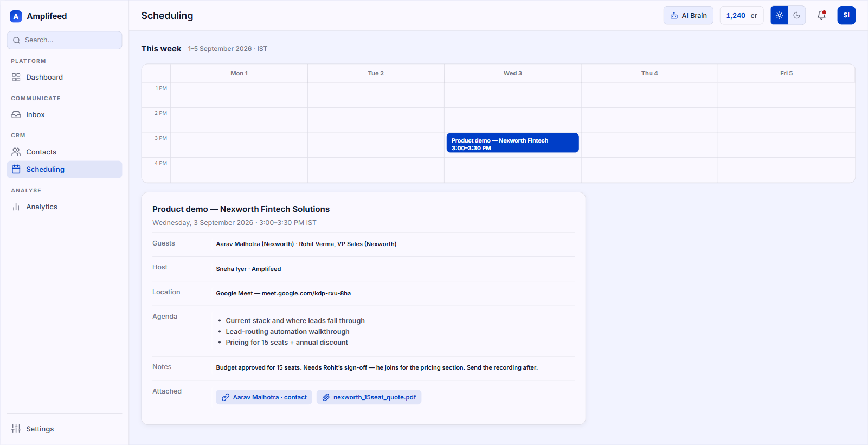
Task: Click the AI Brain robot icon
Action: 674,16
